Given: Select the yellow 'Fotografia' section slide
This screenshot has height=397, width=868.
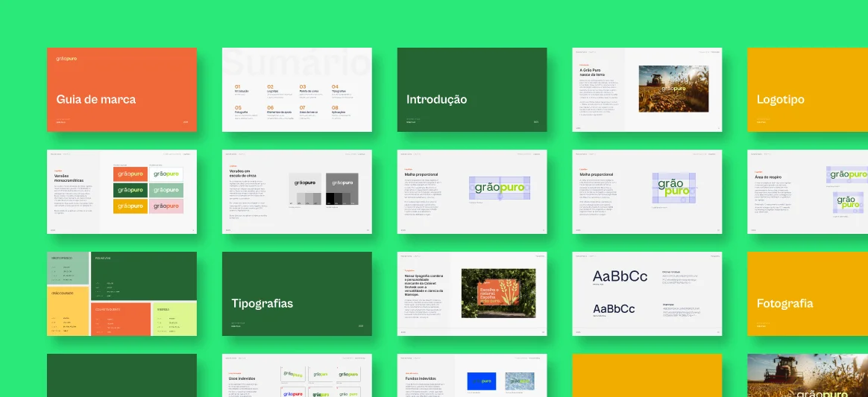Looking at the screenshot, I should pos(808,293).
